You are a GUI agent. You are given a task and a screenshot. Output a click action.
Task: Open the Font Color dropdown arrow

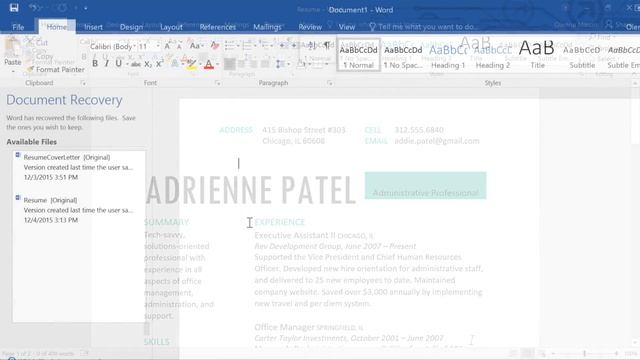(218, 64)
